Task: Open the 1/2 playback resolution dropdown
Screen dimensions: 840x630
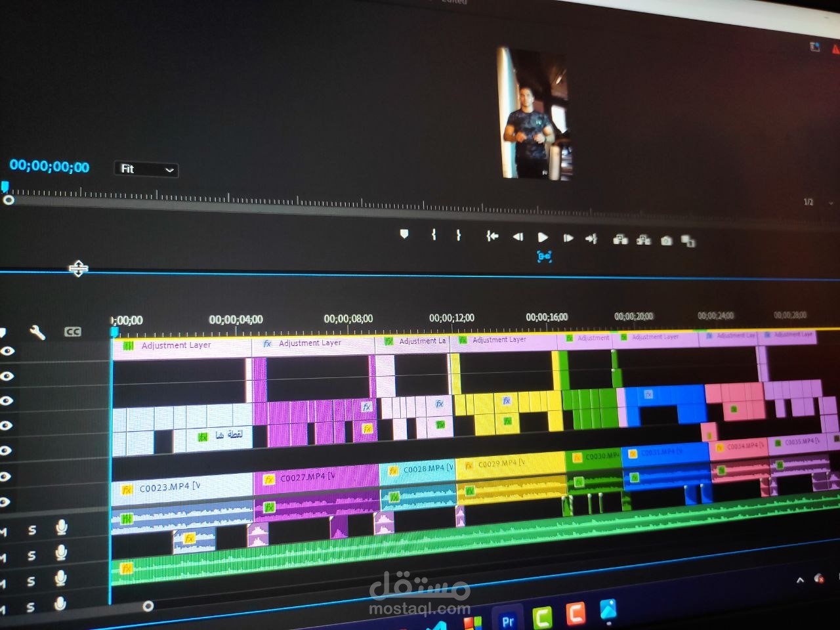Action: click(x=817, y=202)
